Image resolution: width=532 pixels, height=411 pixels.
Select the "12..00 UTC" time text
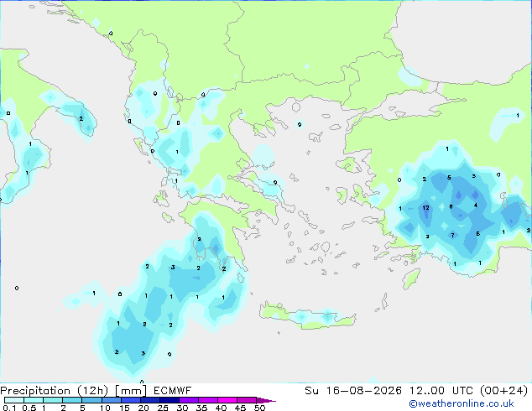[441, 391]
